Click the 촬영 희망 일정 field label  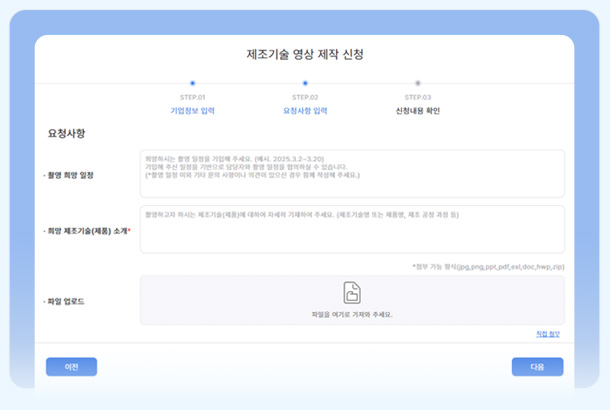coord(69,175)
